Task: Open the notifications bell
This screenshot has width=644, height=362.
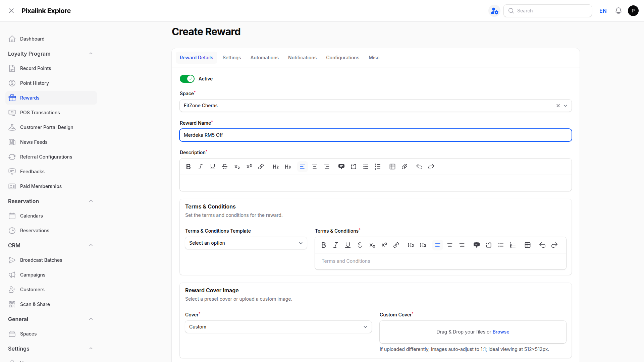Action: (619, 11)
